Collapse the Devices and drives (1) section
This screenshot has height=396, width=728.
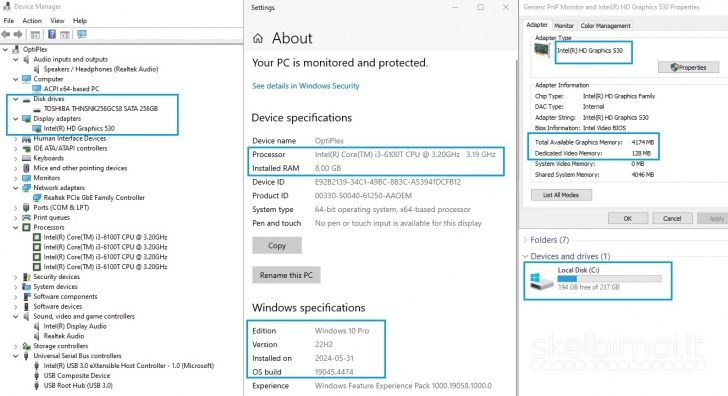[x=525, y=256]
